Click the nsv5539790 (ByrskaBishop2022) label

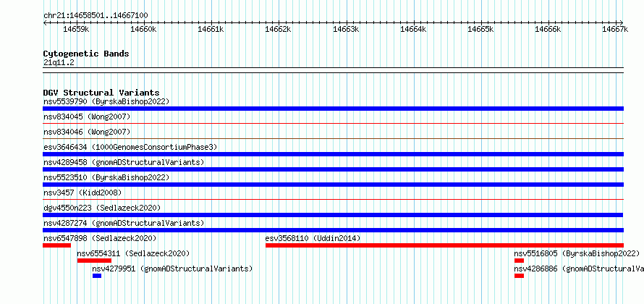tap(106, 101)
